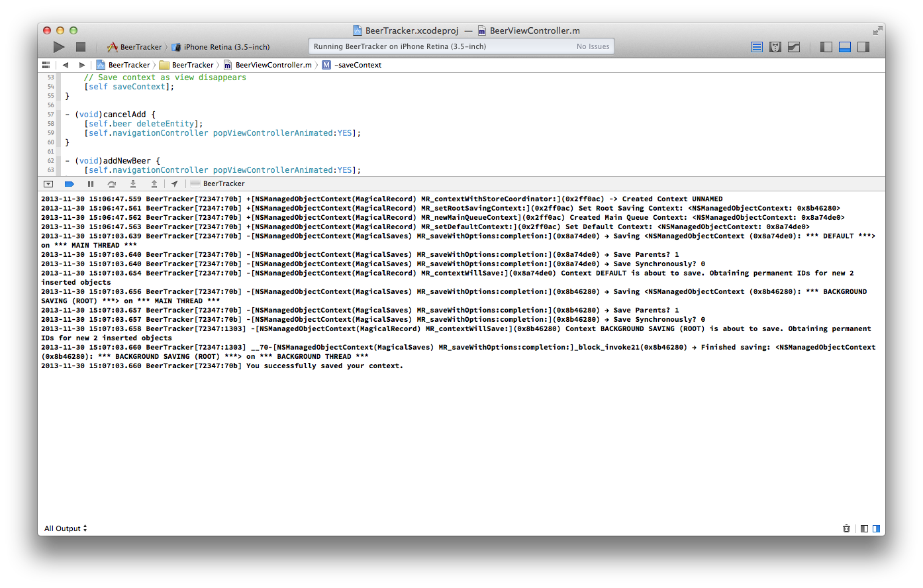Viewport: 923px width, 588px height.
Task: Click the console text 'Set Default Context'
Action: (x=608, y=226)
